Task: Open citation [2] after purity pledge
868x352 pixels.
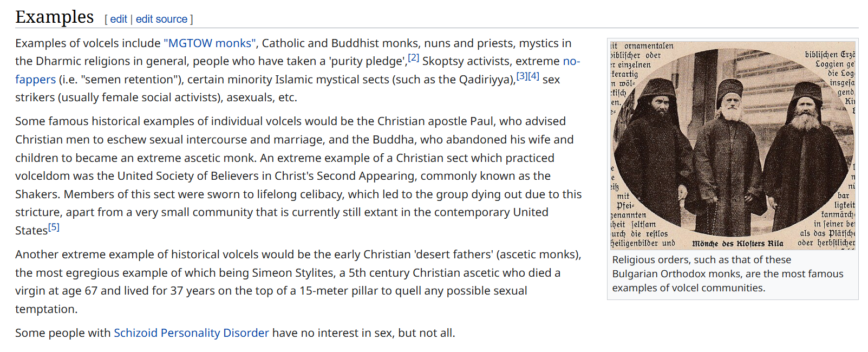Action: pyautogui.click(x=414, y=57)
